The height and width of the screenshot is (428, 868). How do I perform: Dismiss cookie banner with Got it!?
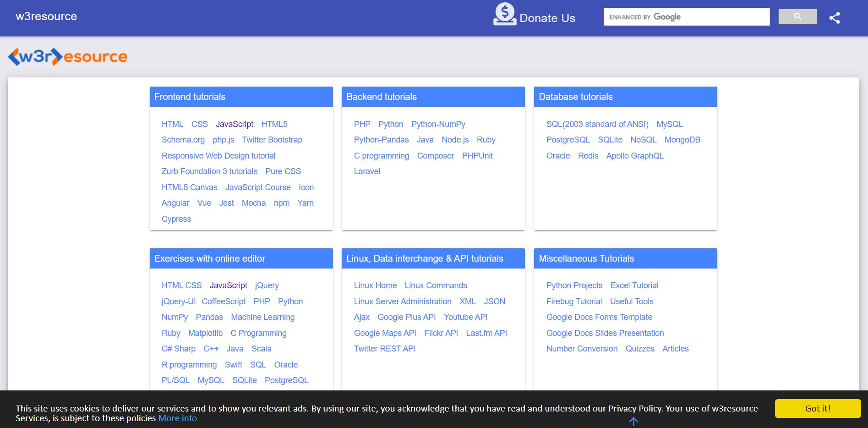[818, 408]
